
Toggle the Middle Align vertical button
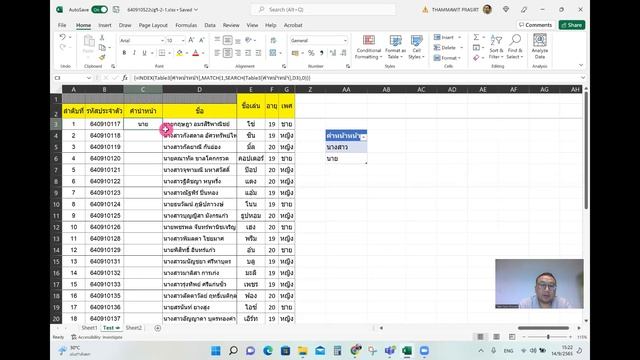[227, 40]
